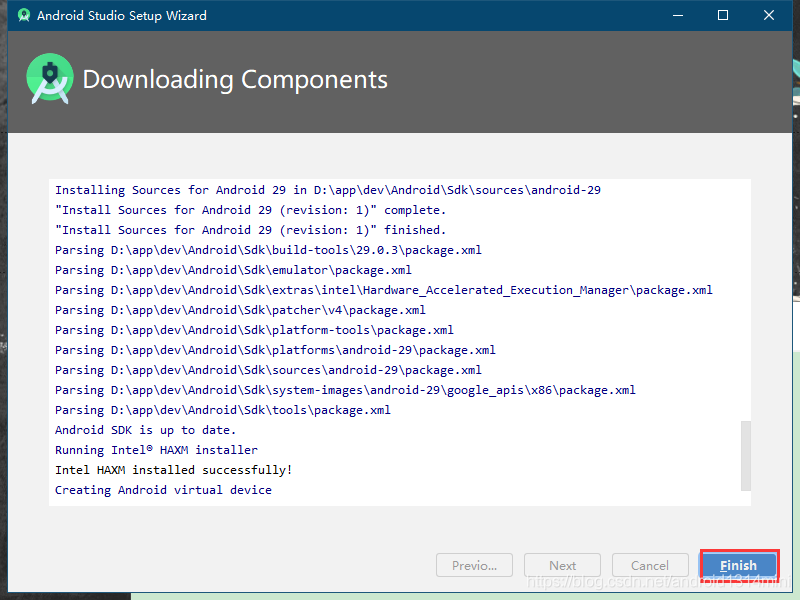Viewport: 800px width, 600px height.
Task: Close the Setup Wizard window
Action: (768, 15)
